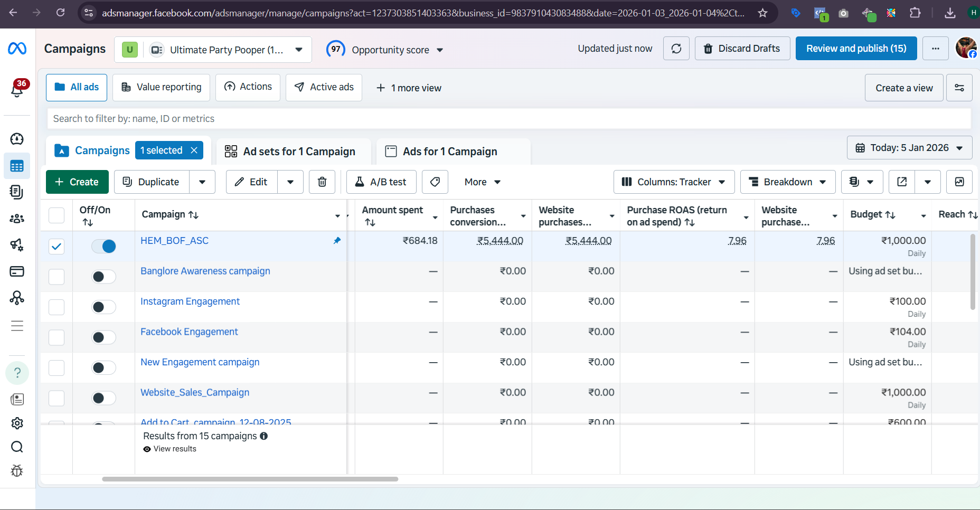The width and height of the screenshot is (980, 510).
Task: Open notifications bell with 36 badge
Action: tap(17, 89)
